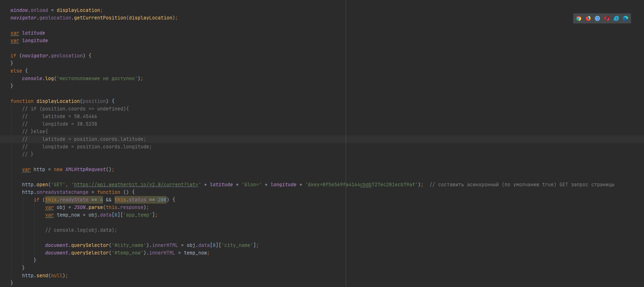The image size is (644, 287).
Task: Click the '#temp_now' selector string
Action: [x=127, y=253]
